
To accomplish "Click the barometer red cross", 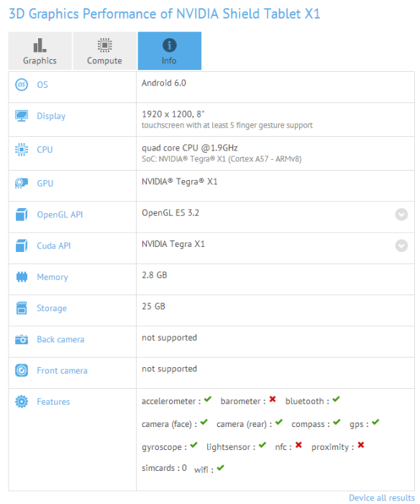I will coord(273,399).
